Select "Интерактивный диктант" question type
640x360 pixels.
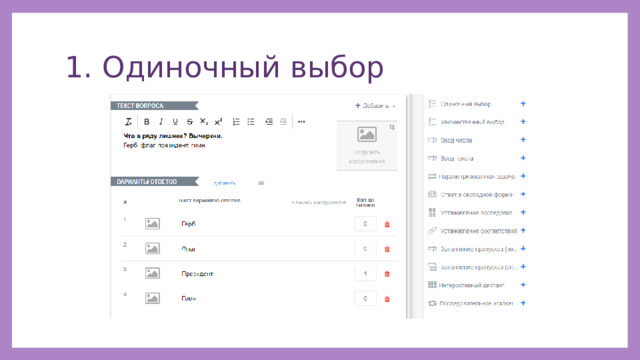(x=471, y=285)
